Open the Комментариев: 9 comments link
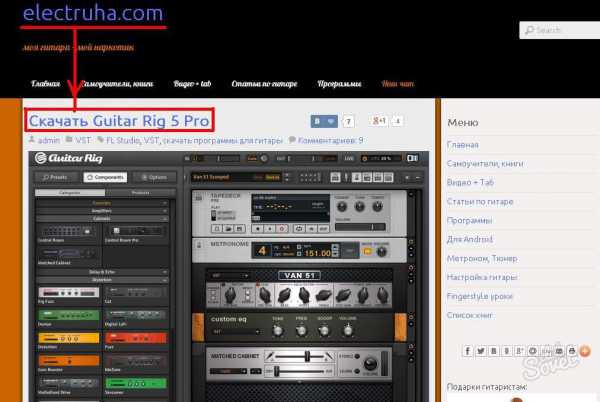600x402 pixels. pos(330,140)
